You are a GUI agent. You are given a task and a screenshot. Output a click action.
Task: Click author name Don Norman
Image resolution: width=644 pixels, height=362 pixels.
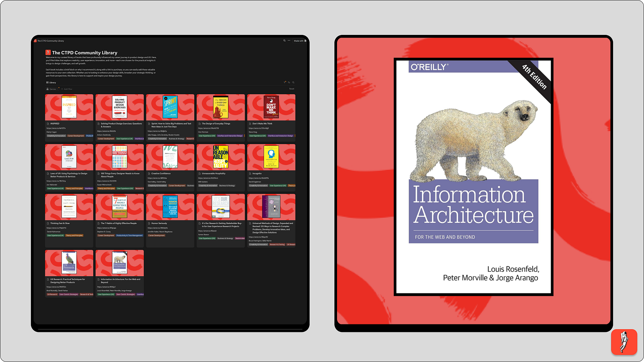pos(203,132)
